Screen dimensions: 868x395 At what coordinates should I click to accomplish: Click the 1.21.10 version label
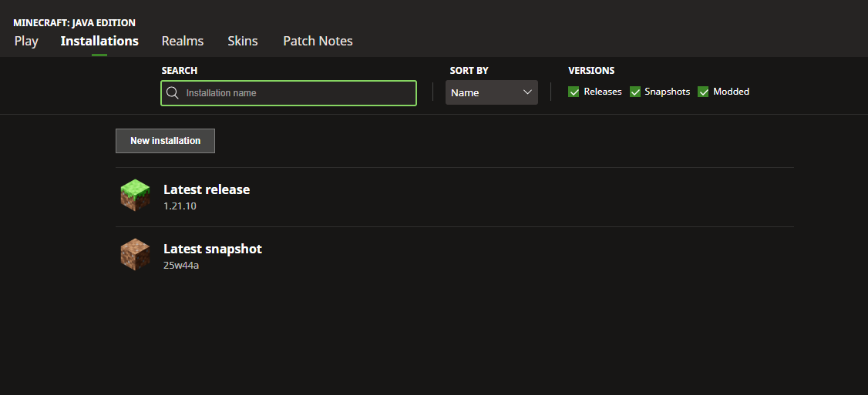180,206
